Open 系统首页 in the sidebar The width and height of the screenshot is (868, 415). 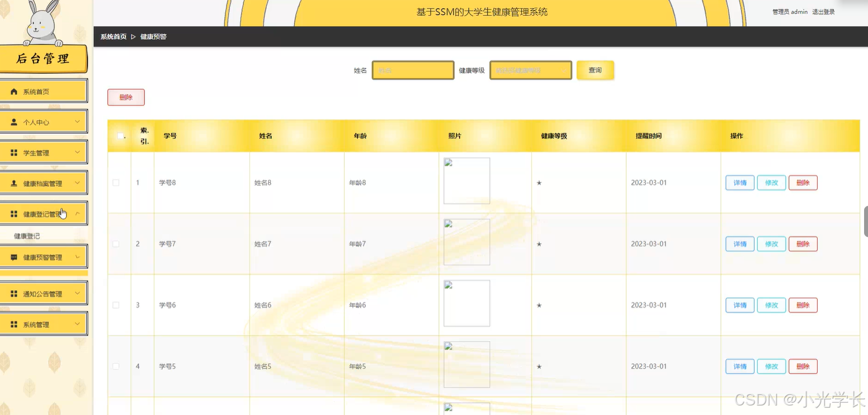(44, 91)
